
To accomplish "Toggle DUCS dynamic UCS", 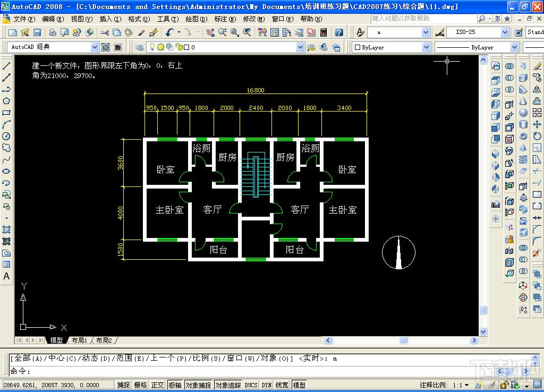I will pyautogui.click(x=251, y=385).
